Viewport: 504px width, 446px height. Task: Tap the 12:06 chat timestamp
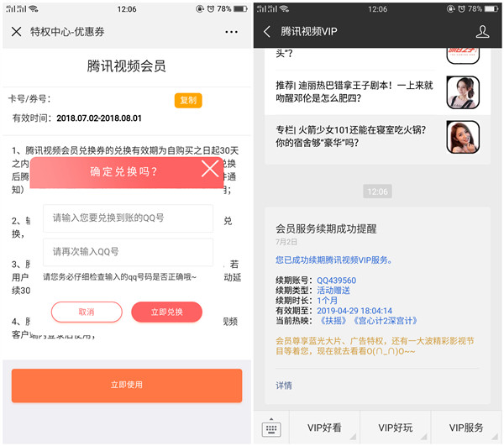pyautogui.click(x=378, y=192)
